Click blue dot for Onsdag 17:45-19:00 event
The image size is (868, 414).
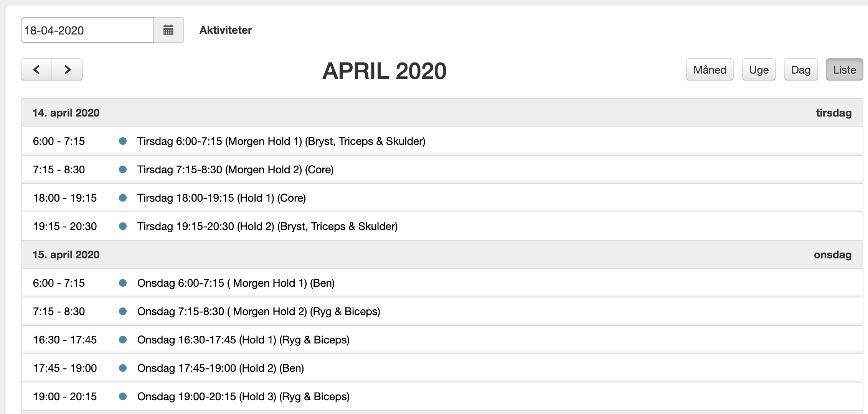[123, 368]
